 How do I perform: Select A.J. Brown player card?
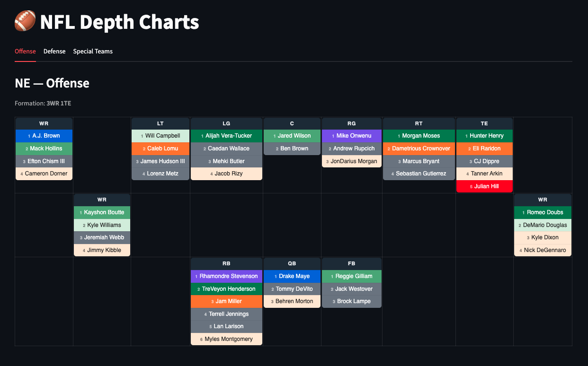tap(44, 136)
